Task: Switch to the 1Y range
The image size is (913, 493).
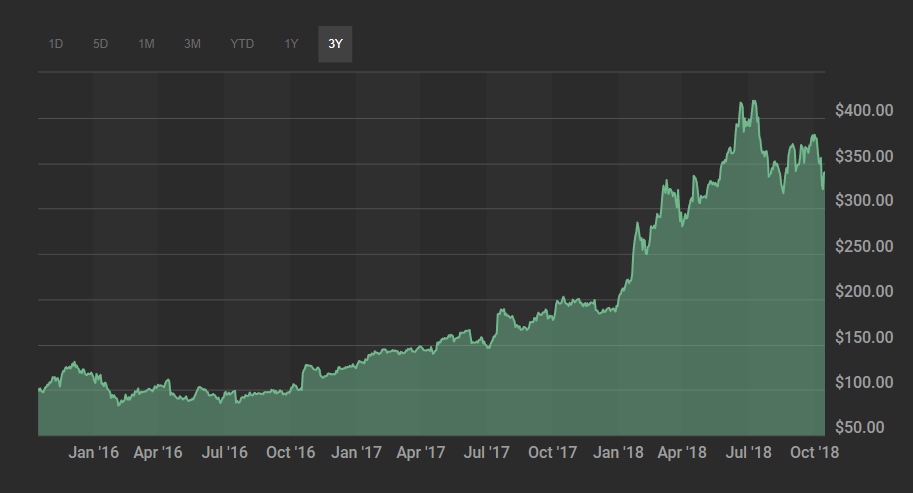Action: click(x=291, y=44)
